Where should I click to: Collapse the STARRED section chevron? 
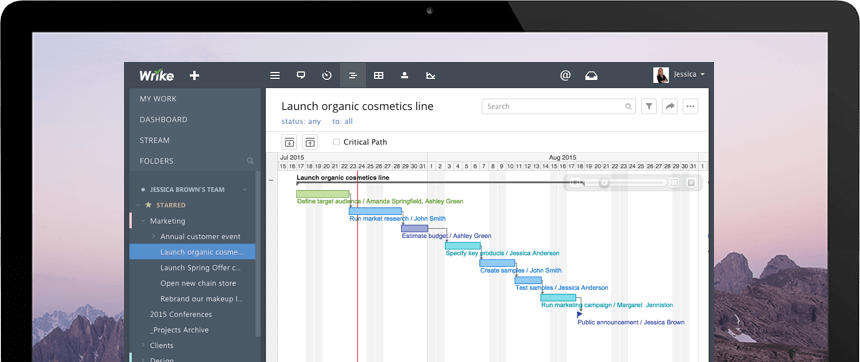(x=138, y=205)
